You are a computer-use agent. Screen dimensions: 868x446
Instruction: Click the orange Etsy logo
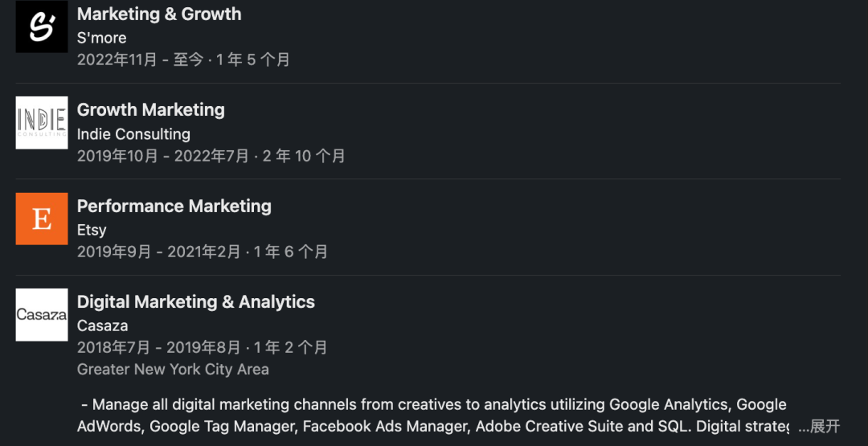click(x=42, y=219)
